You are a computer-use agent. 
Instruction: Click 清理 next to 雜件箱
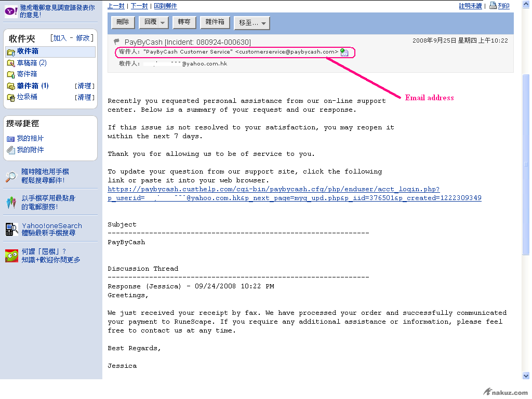pos(85,86)
